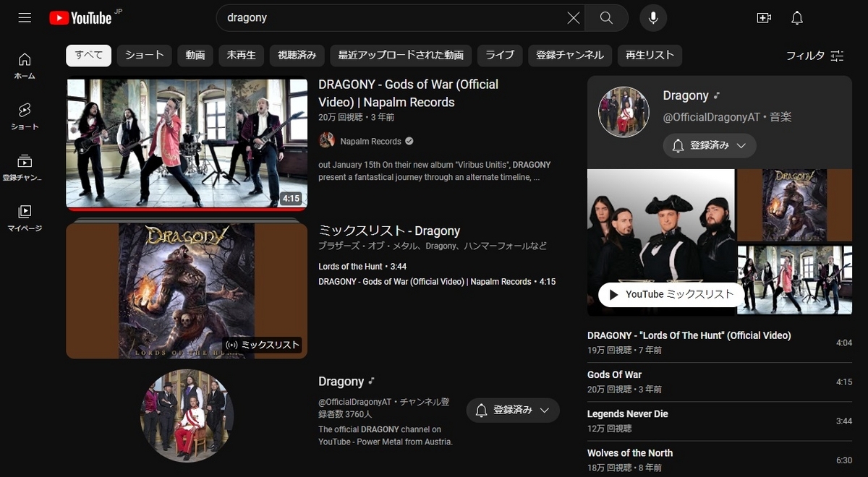
Task: Open ミックスリスト - Dragony title
Action: click(x=389, y=231)
